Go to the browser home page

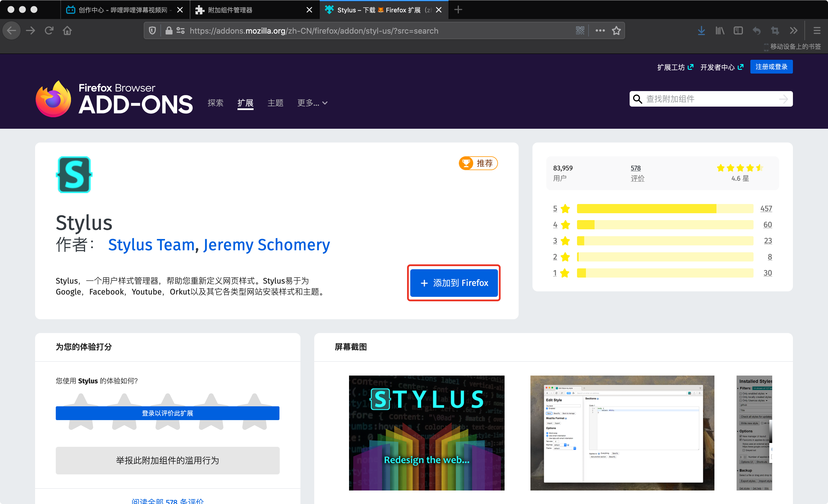pyautogui.click(x=67, y=30)
